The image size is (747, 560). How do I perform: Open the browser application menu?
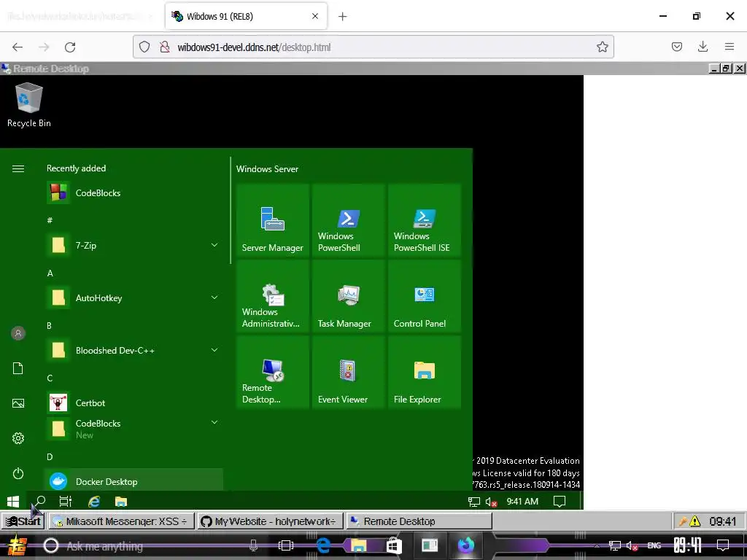729,47
